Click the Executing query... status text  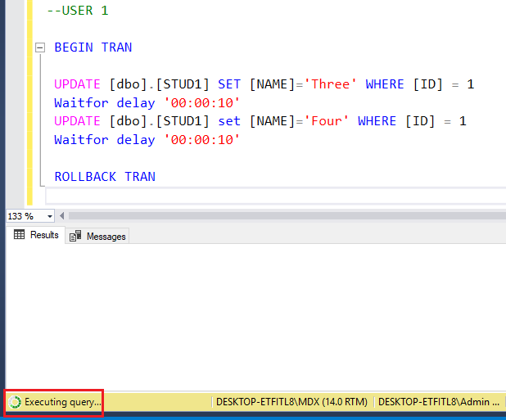(63, 402)
